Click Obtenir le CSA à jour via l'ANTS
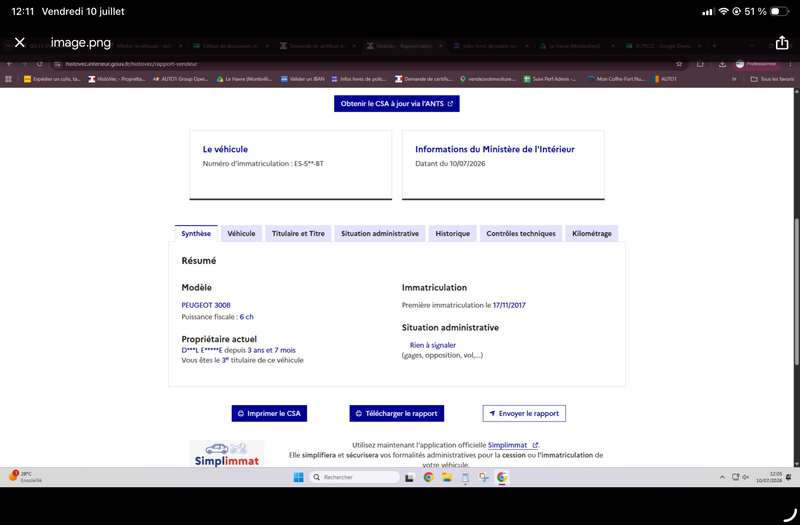 point(396,104)
